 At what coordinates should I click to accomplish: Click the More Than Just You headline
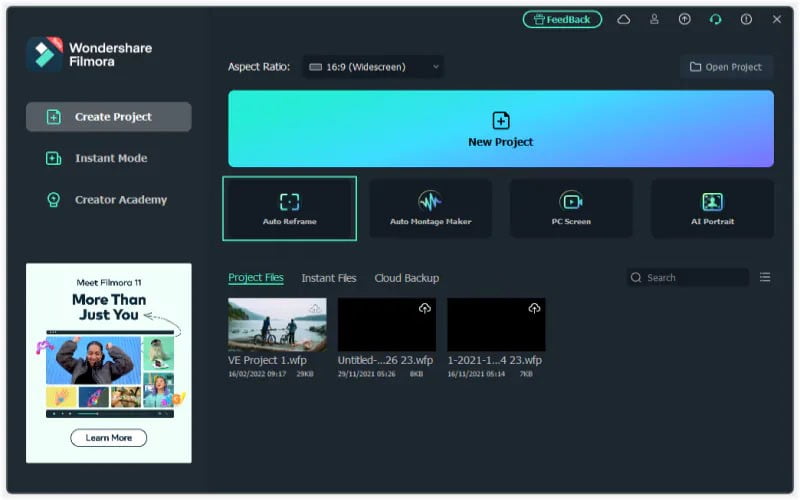pos(109,307)
